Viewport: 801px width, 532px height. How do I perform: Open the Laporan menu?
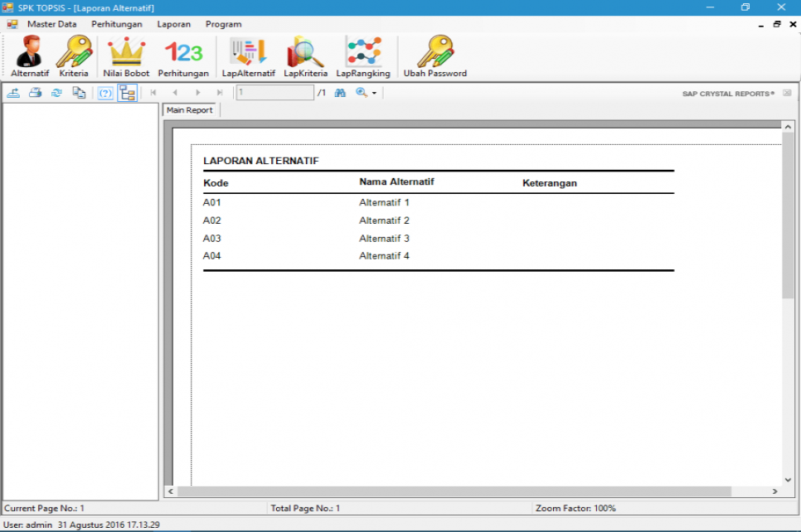click(173, 24)
